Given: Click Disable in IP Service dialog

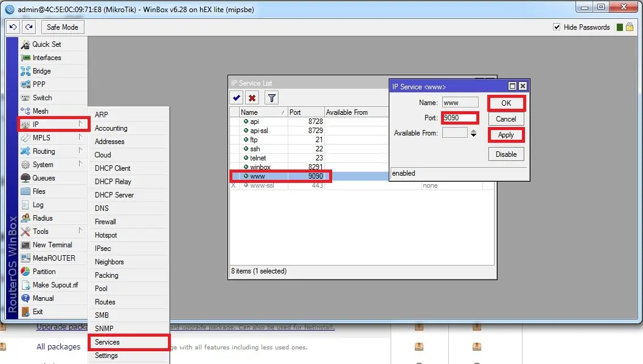Looking at the screenshot, I should [506, 154].
